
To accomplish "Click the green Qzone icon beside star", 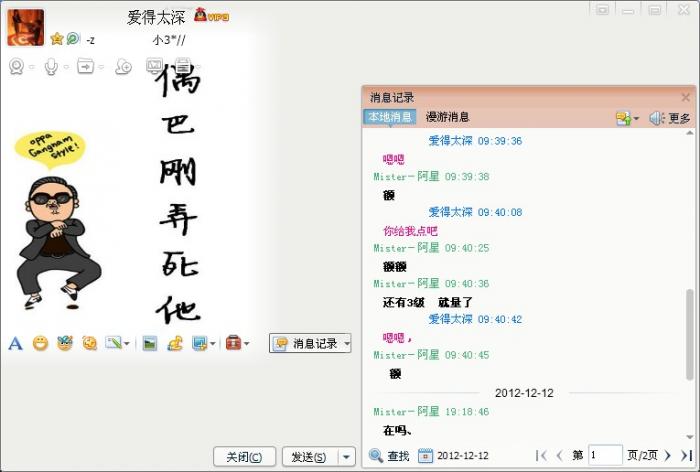I will tap(73, 39).
